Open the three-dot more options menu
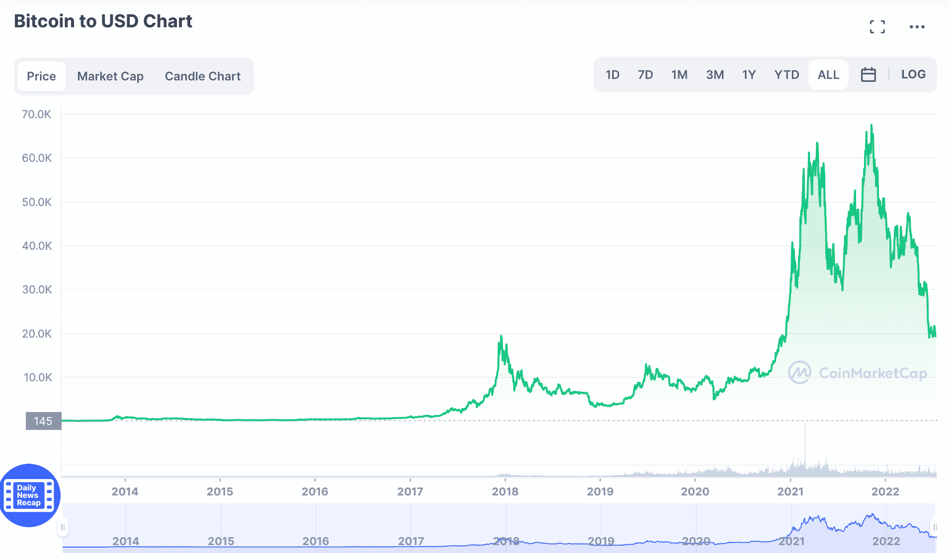Screen dimensions: 949x560 point(917,27)
